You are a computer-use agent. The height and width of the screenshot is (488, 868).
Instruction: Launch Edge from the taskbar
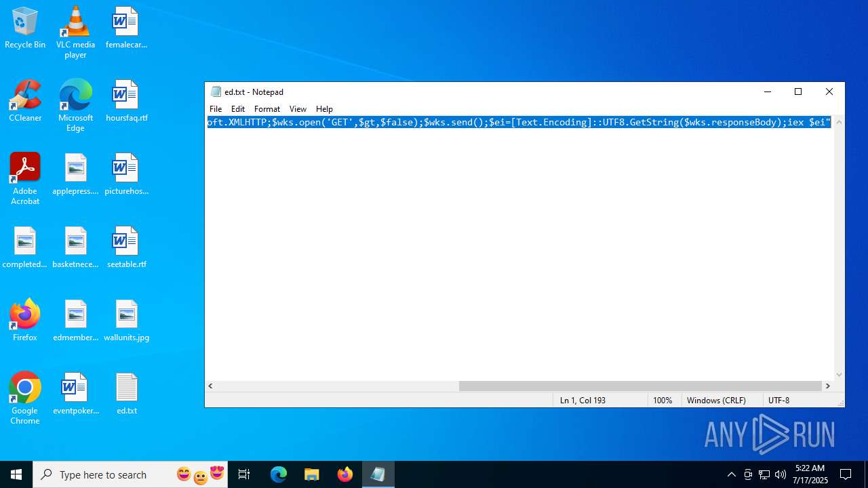pos(279,474)
